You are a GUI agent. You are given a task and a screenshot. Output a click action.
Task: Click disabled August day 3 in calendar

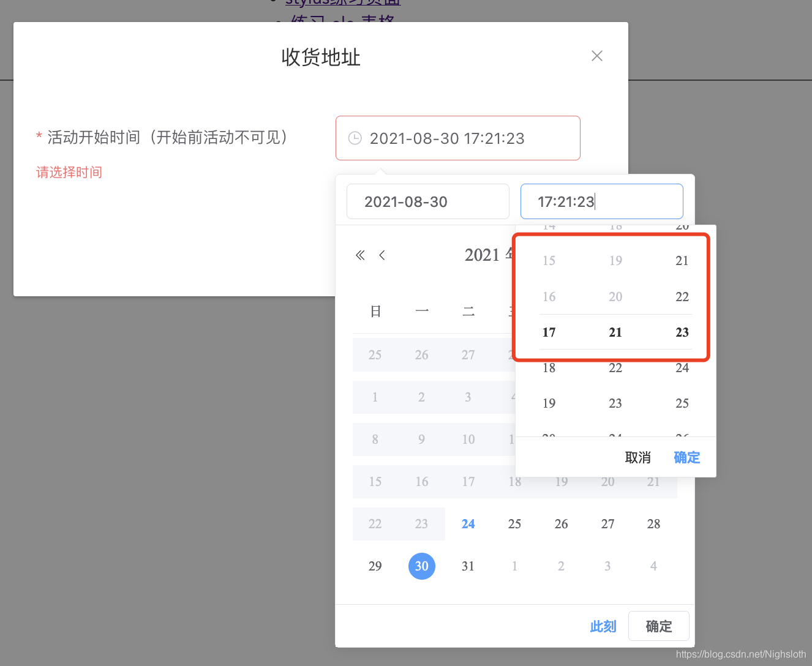(x=468, y=397)
